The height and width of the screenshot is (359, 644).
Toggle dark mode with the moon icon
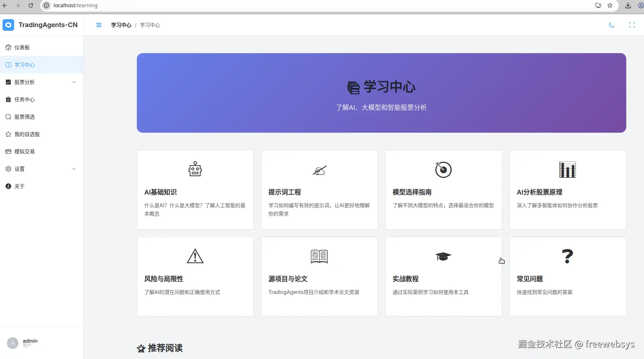[612, 25]
